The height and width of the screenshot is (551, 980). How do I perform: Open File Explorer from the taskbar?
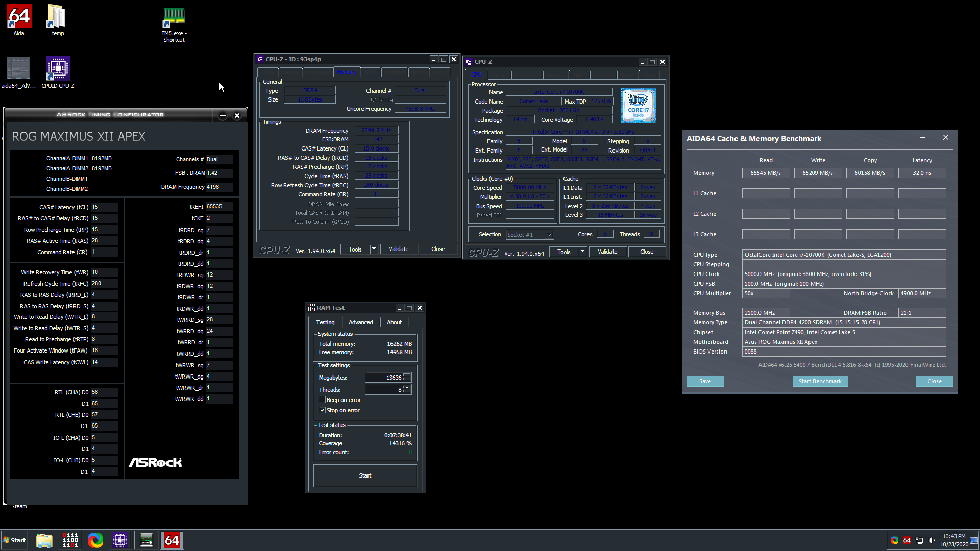(44, 540)
